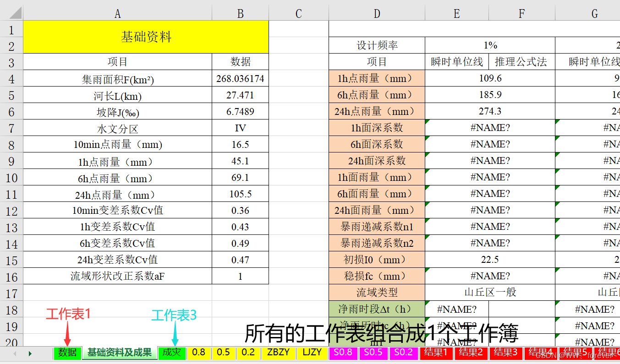Select cell 集雨面积F(km²)
620x364 pixels.
click(117, 79)
